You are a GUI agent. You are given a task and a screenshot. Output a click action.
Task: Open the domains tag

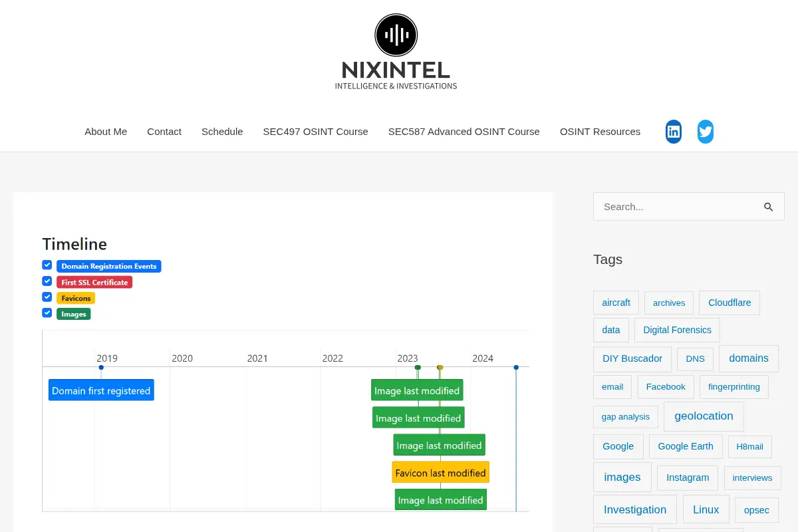click(749, 358)
